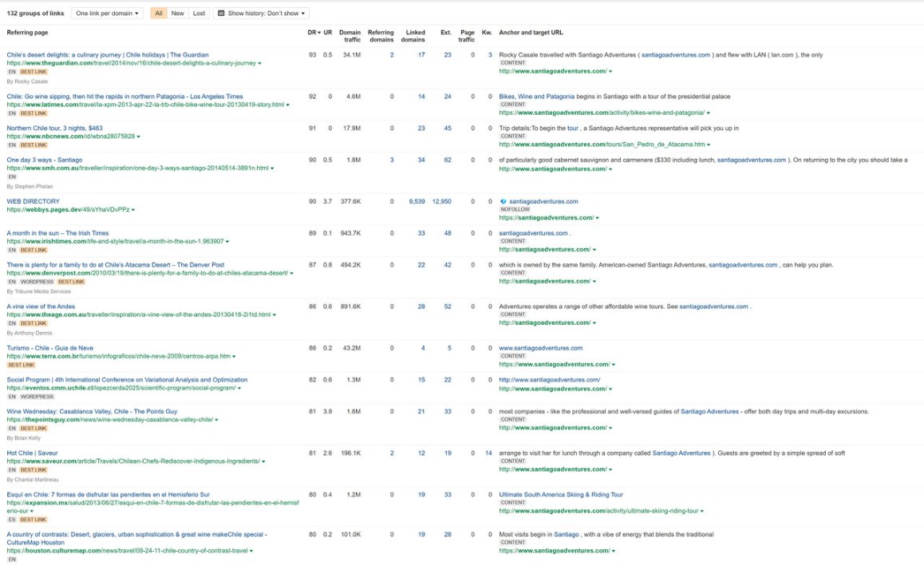This screenshot has width=924, height=566.
Task: Click 'By Brian Kelly' author text
Action: pos(24,438)
